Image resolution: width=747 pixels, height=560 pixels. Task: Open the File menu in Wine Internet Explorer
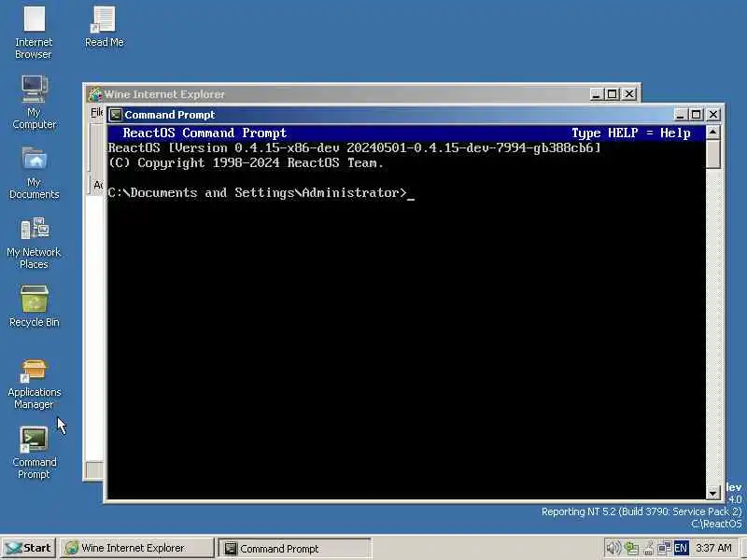(97, 112)
